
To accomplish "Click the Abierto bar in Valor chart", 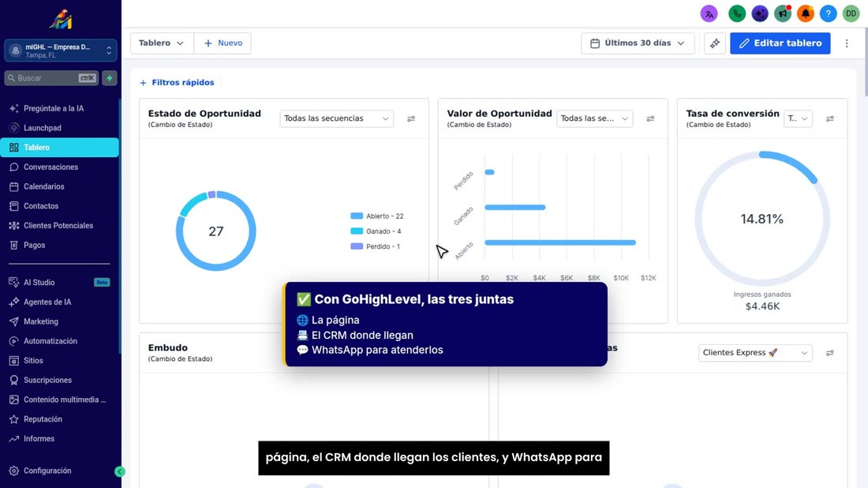I will point(560,242).
